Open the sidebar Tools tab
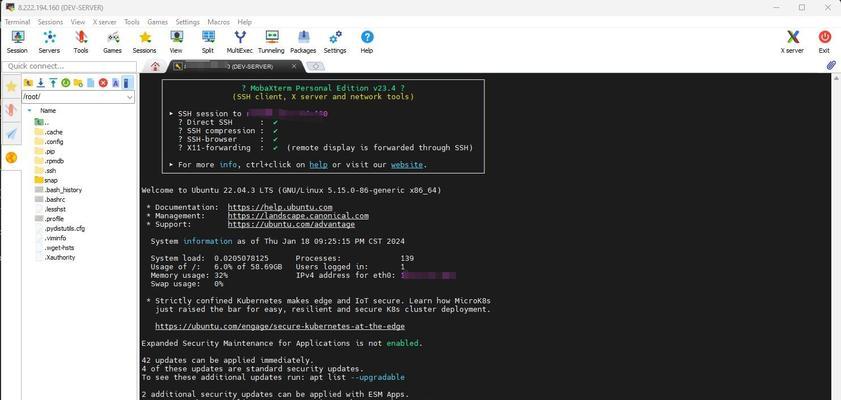This screenshot has width=841, height=400. [11, 110]
